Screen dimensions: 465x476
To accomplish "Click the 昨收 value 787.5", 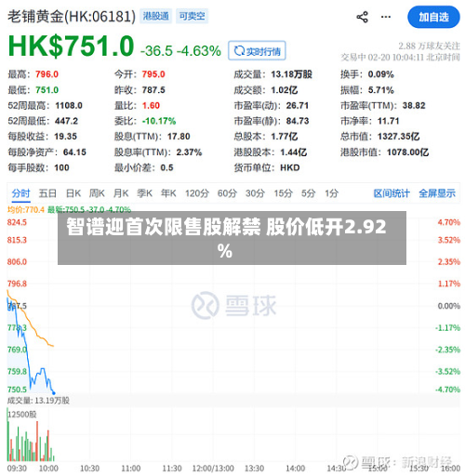I will [153, 90].
